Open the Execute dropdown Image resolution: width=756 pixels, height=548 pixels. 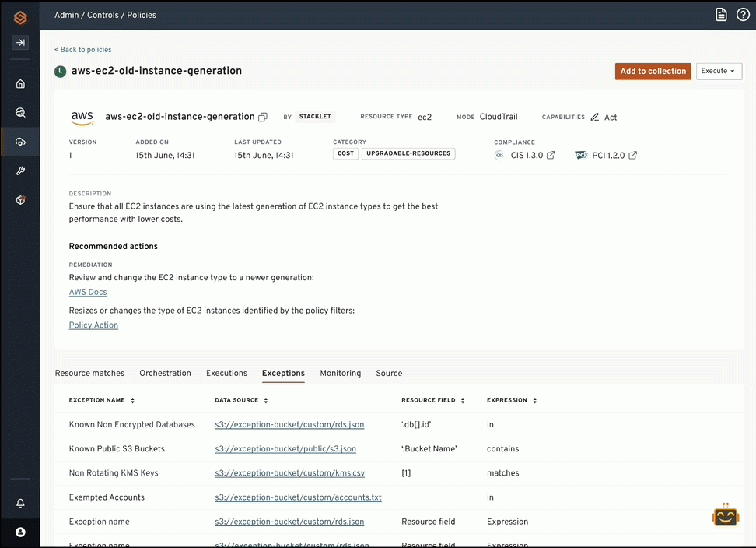click(719, 71)
